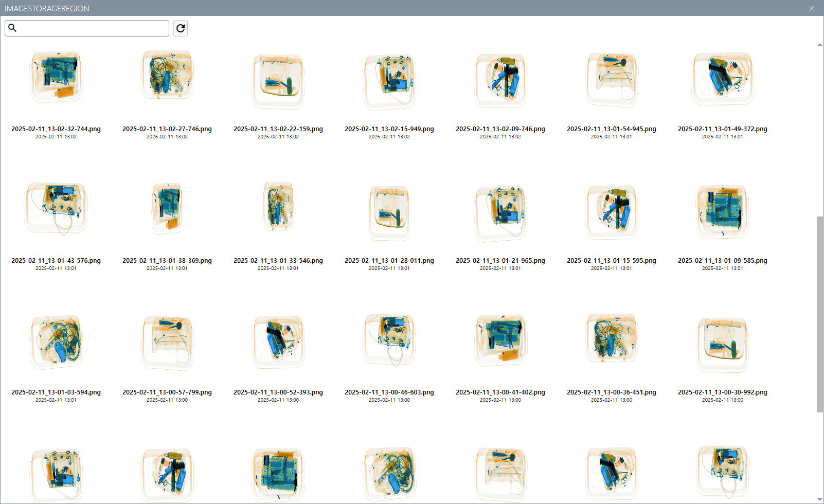The width and height of the screenshot is (824, 504).
Task: Click the label 2025-02-11_13-01-28-011.png
Action: point(389,261)
